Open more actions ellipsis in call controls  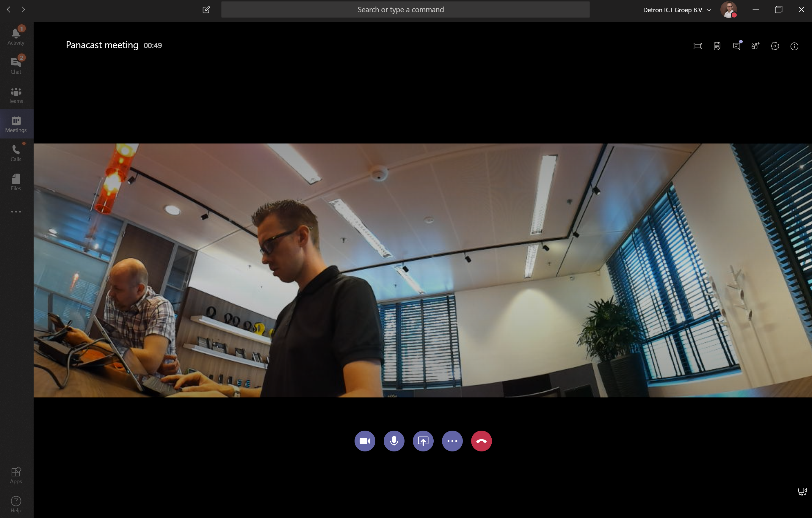[452, 441]
